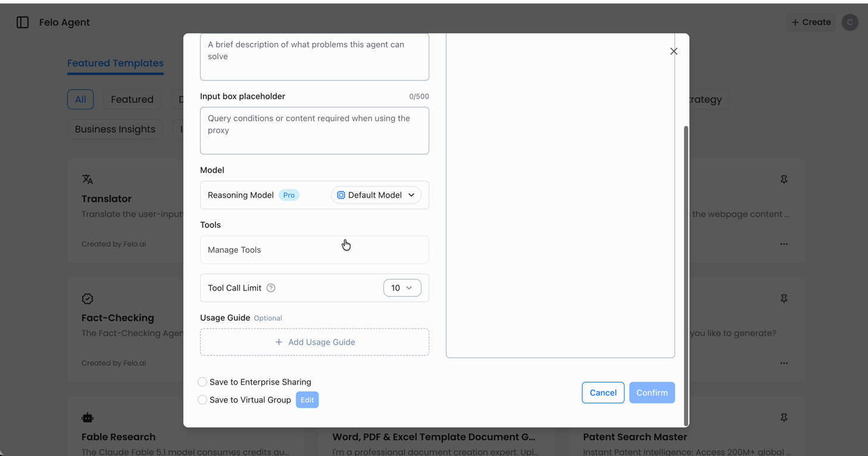Select the All filter chip

coord(80,99)
